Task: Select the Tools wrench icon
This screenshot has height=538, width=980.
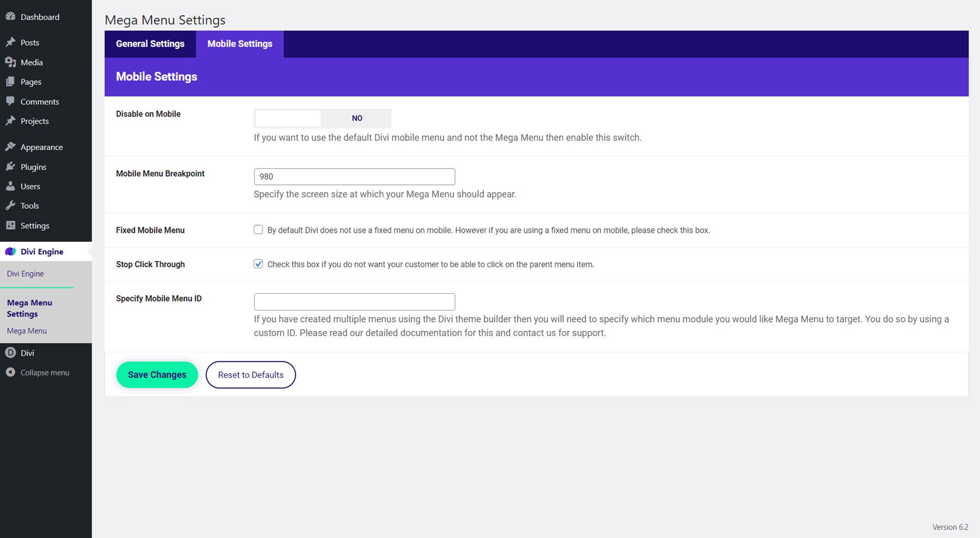Action: [10, 206]
